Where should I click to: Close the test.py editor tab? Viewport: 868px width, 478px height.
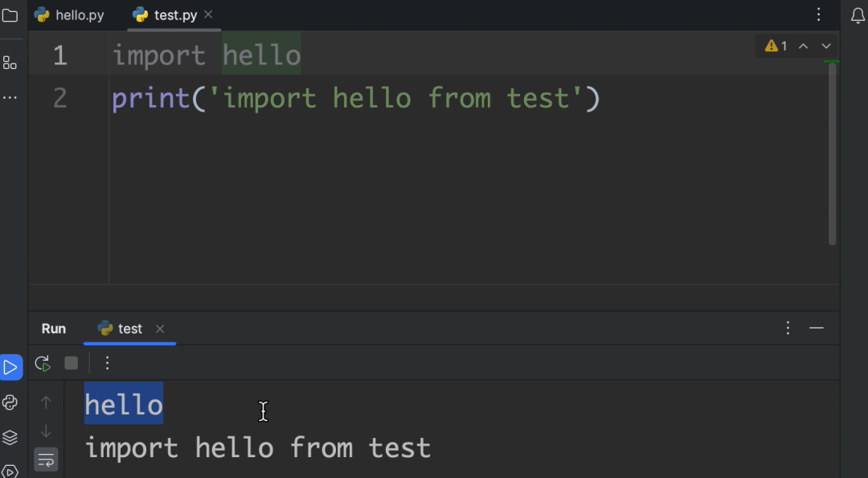point(208,14)
